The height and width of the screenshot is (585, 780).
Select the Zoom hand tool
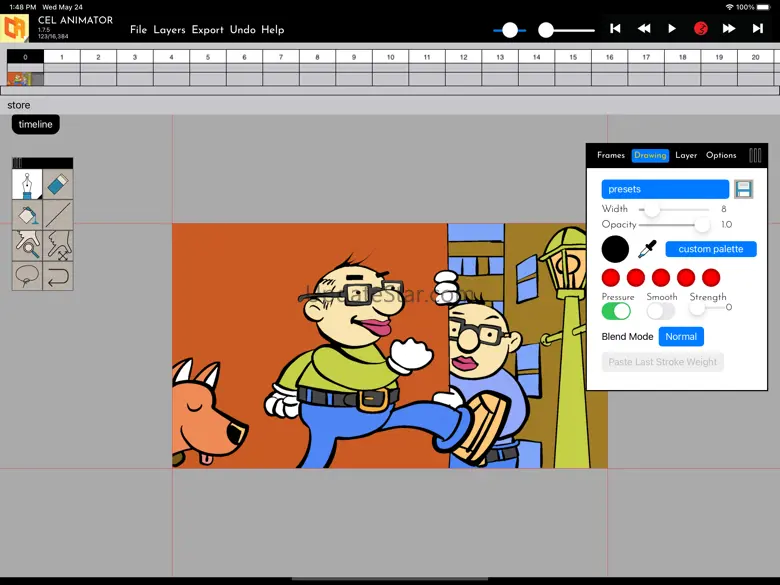[27, 245]
